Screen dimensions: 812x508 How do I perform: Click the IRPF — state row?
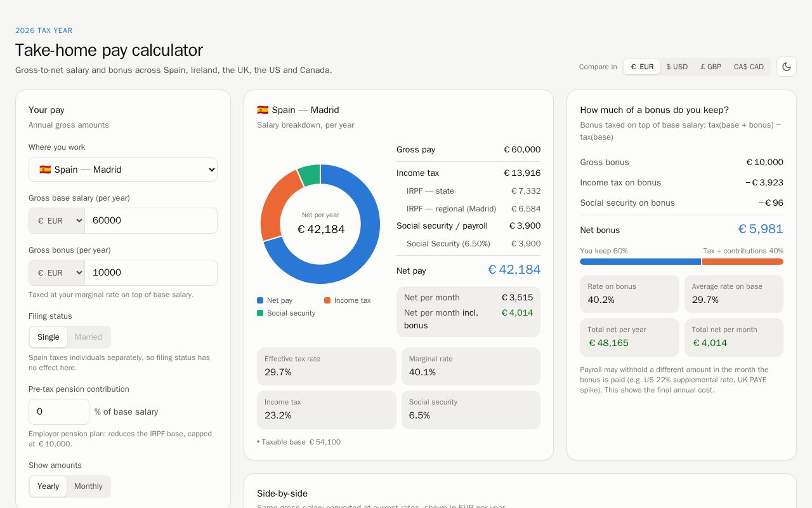coord(468,191)
